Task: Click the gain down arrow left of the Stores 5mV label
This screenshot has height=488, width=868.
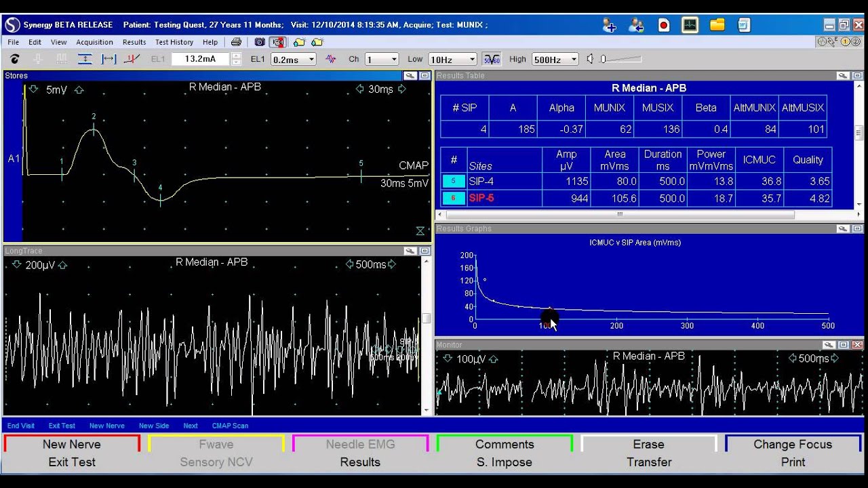Action: (33, 89)
